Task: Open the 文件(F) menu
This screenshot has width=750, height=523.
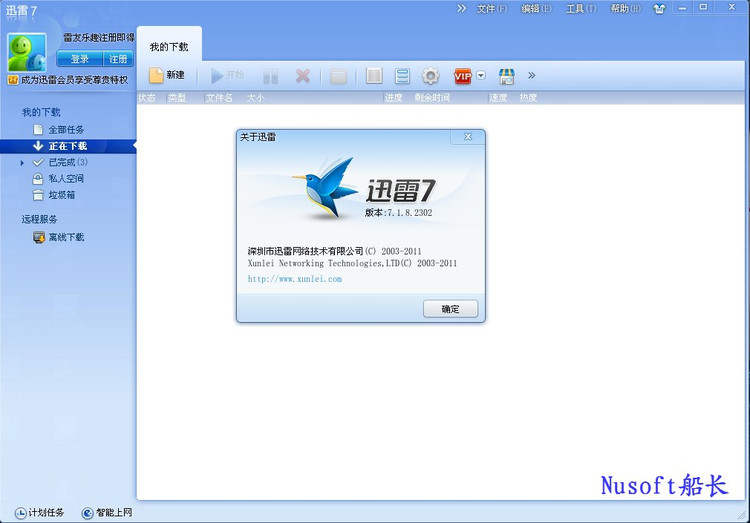Action: click(491, 9)
